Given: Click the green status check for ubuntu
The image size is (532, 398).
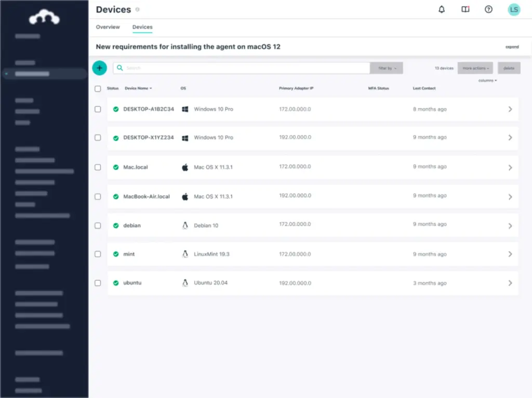Looking at the screenshot, I should (x=116, y=283).
